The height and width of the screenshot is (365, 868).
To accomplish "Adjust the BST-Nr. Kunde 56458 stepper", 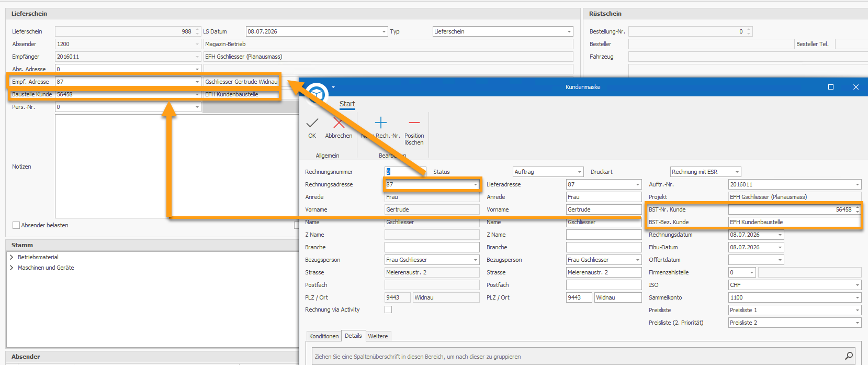I will [x=858, y=209].
